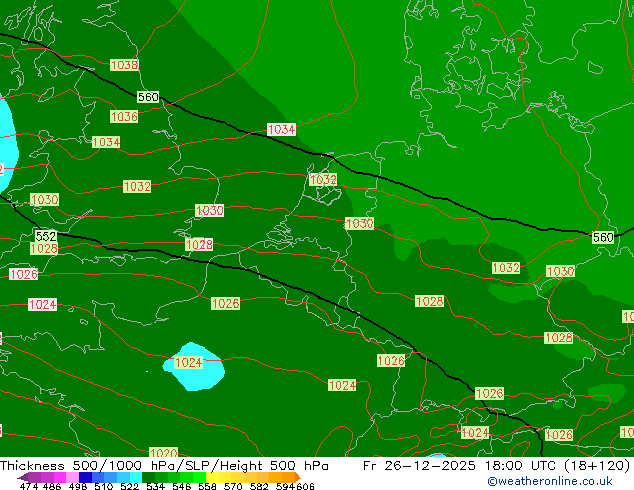
Task: Click the 560 label near the right edge
Action: 603,237
